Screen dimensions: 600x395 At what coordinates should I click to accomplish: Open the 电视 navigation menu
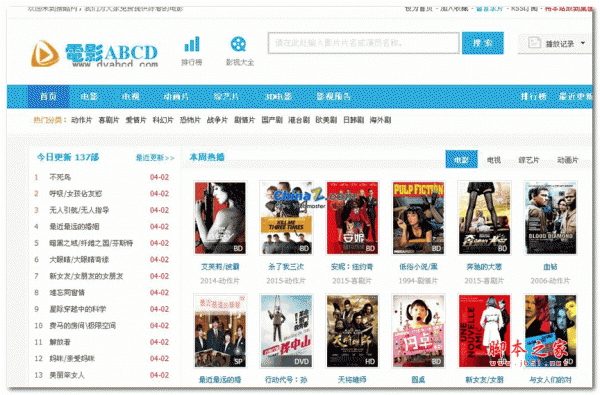tap(130, 96)
